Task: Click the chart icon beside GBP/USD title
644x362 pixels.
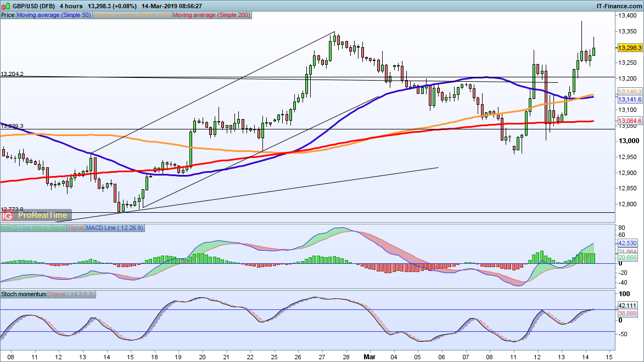Action: click(5, 5)
